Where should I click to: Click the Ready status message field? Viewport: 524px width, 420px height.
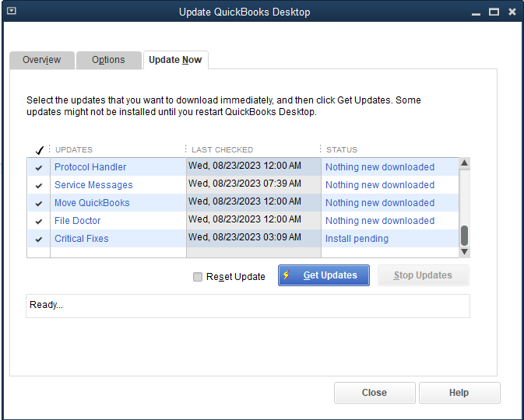pos(248,306)
